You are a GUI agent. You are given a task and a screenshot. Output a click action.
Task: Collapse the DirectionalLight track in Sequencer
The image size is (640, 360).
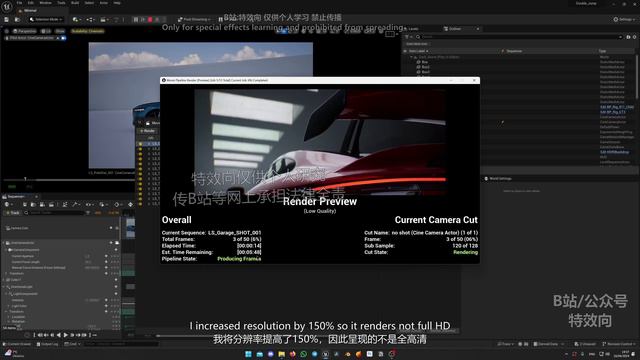tap(4, 287)
